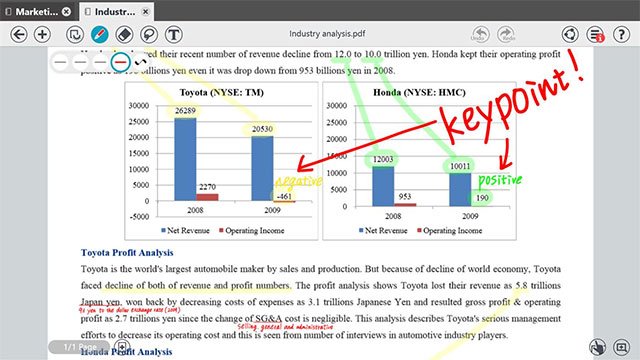The width and height of the screenshot is (640, 360).
Task: Toggle the active Pen tool
Action: [x=100, y=34]
